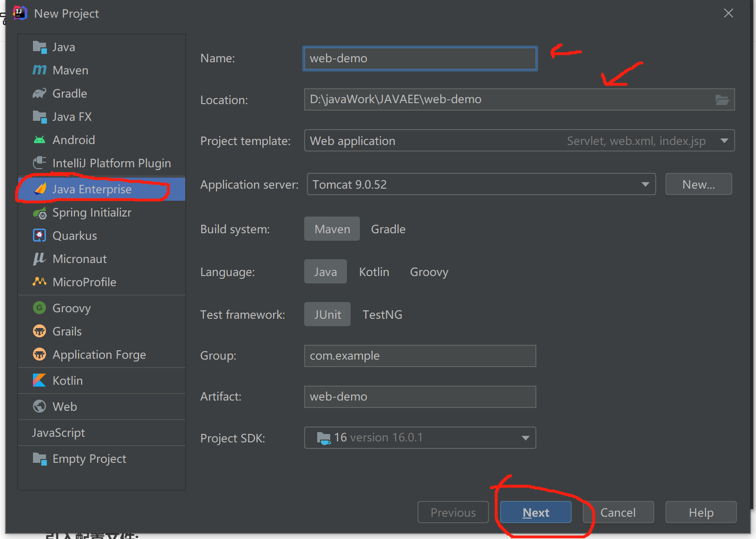Click the Spring Initializr leaf icon
The image size is (756, 539).
[39, 213]
